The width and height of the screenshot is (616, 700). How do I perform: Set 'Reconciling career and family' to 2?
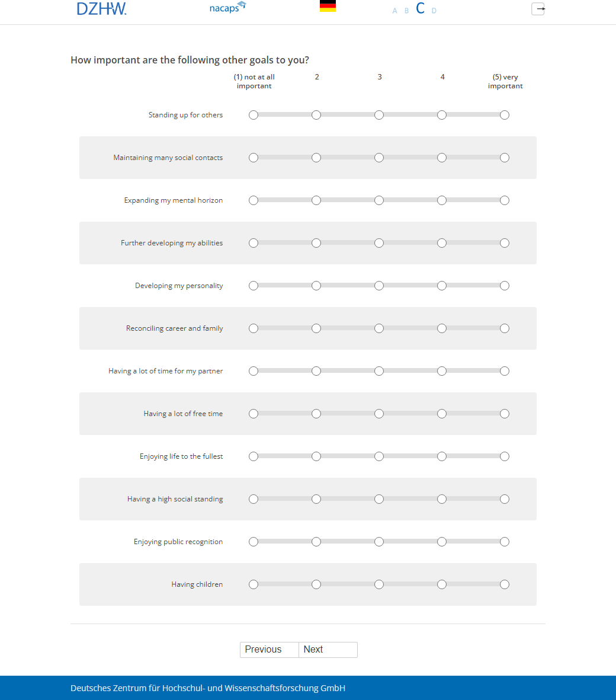316,328
